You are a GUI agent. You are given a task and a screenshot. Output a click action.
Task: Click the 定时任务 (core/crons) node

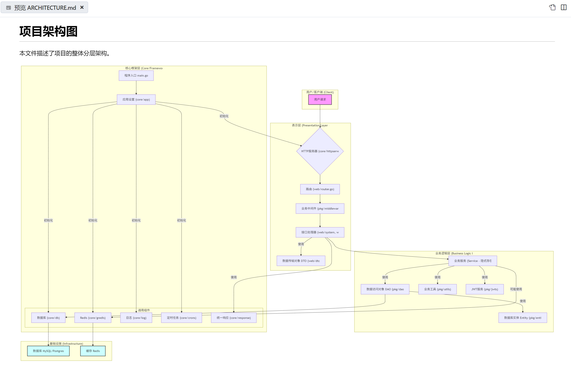(182, 318)
